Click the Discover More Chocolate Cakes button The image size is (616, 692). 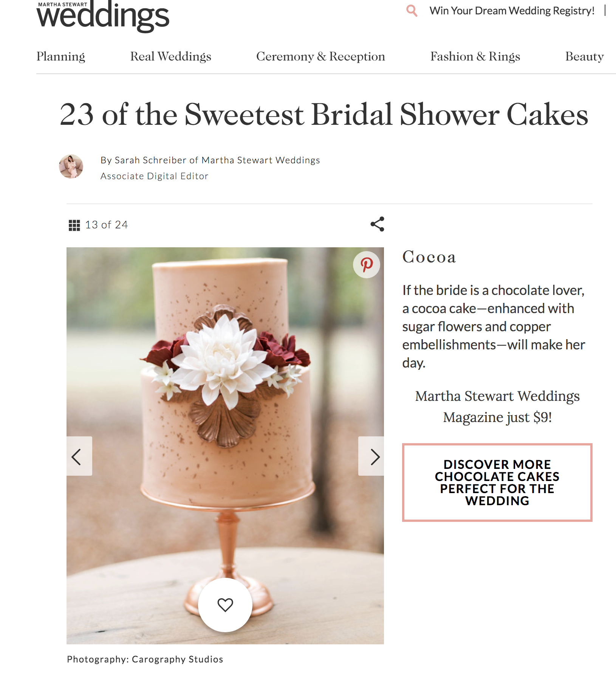point(497,483)
